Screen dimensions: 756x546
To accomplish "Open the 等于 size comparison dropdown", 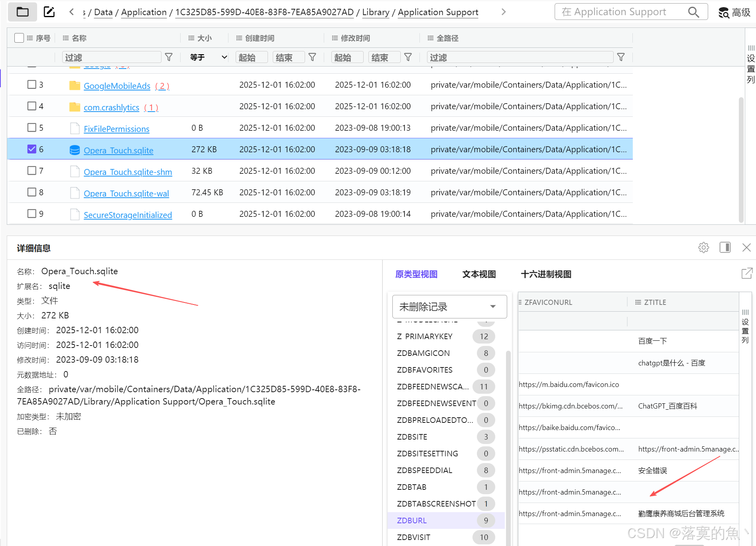I will tap(209, 57).
